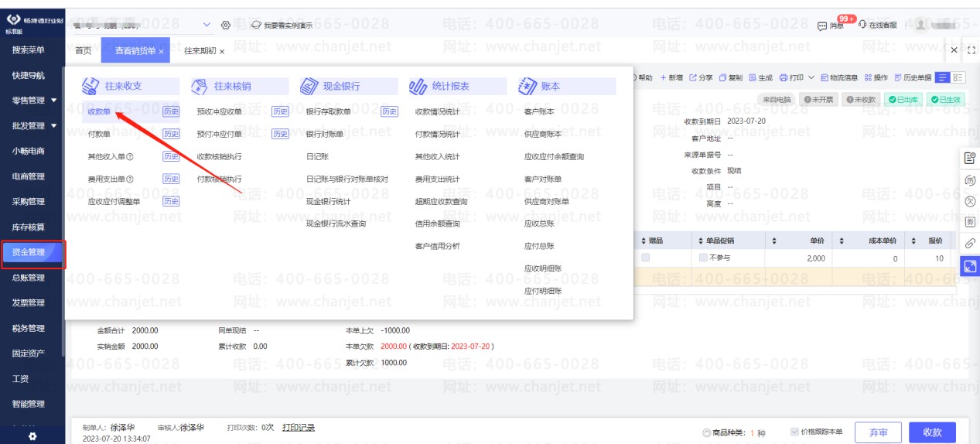
Task: Click the 收款 button
Action: [932, 432]
